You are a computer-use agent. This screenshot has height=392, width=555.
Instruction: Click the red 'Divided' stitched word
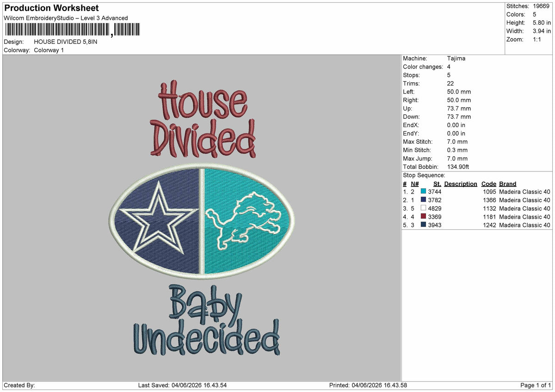[203, 138]
